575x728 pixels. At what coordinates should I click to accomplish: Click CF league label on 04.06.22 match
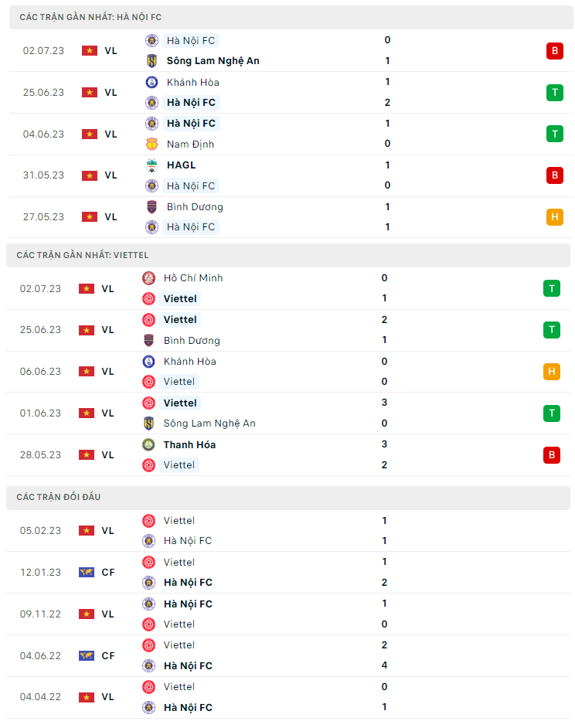click(x=108, y=655)
